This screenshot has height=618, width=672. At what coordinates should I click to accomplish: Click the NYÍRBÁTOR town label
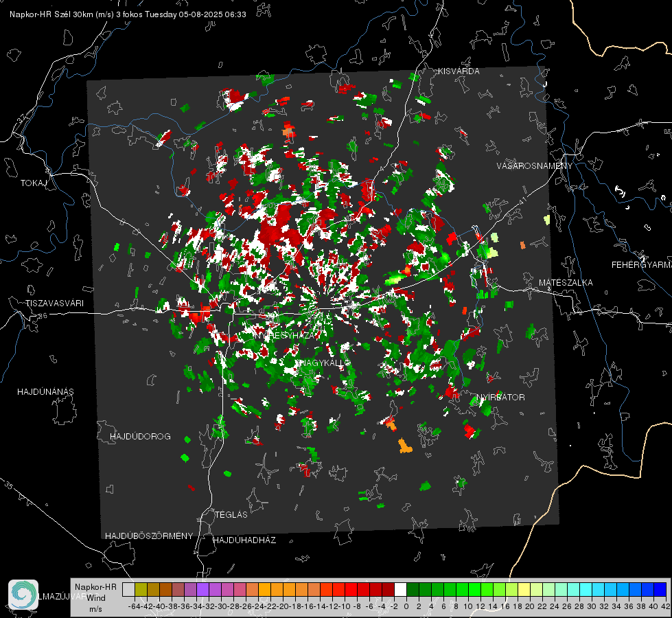tap(500, 398)
